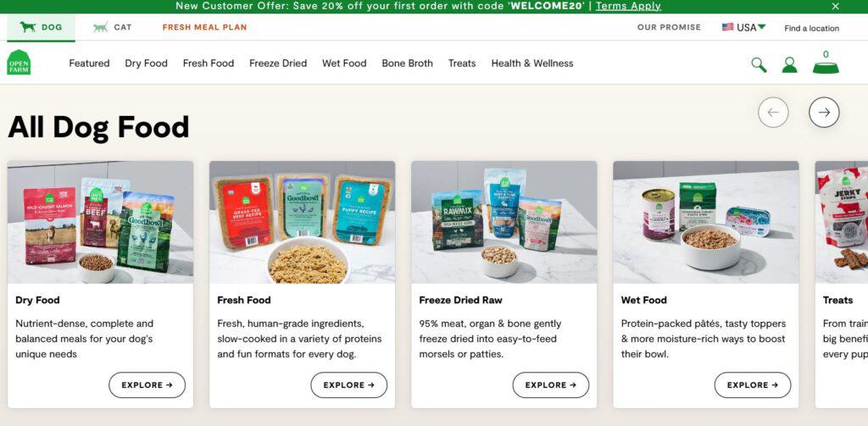Click Explore on Freeze Dried Raw card
The width and height of the screenshot is (868, 426).
coord(550,385)
